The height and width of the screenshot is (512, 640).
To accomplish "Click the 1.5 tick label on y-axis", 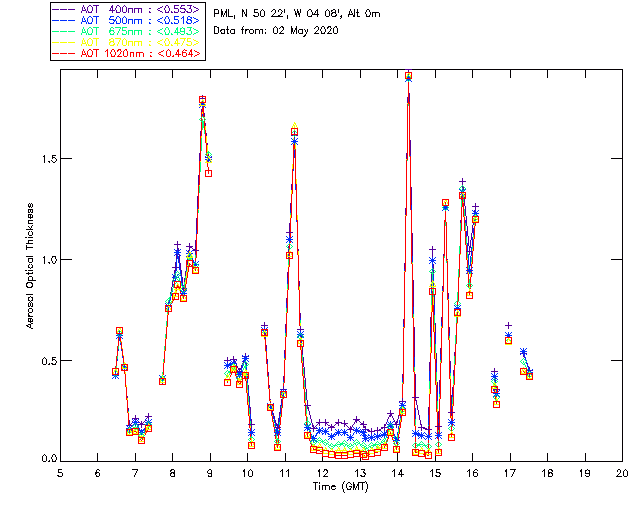I will 46,158.
